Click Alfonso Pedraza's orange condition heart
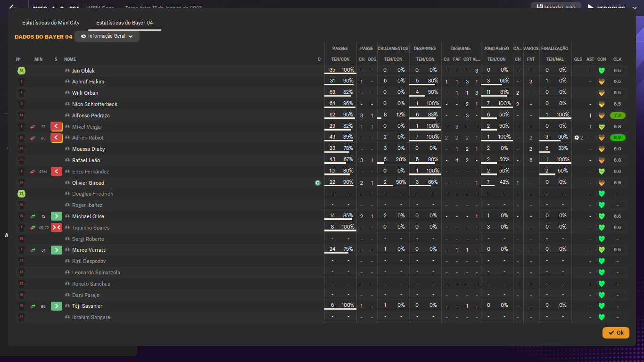The image size is (644, 362). (602, 115)
